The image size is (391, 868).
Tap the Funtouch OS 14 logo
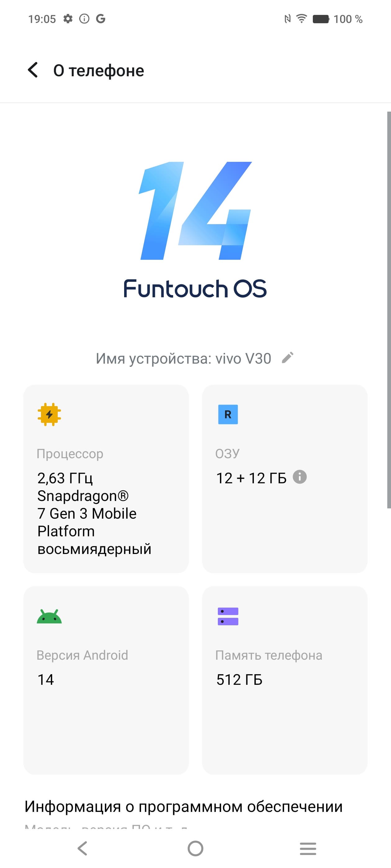pyautogui.click(x=195, y=229)
